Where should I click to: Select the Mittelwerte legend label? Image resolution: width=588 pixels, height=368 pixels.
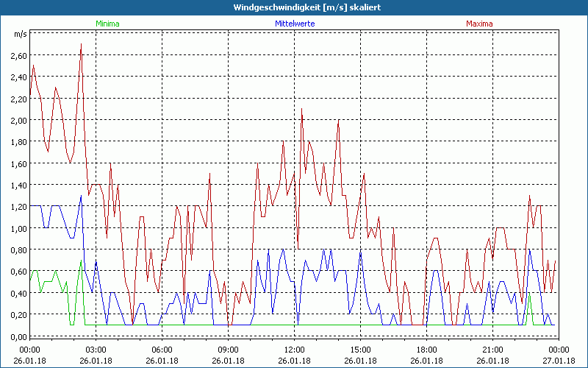coord(294,24)
